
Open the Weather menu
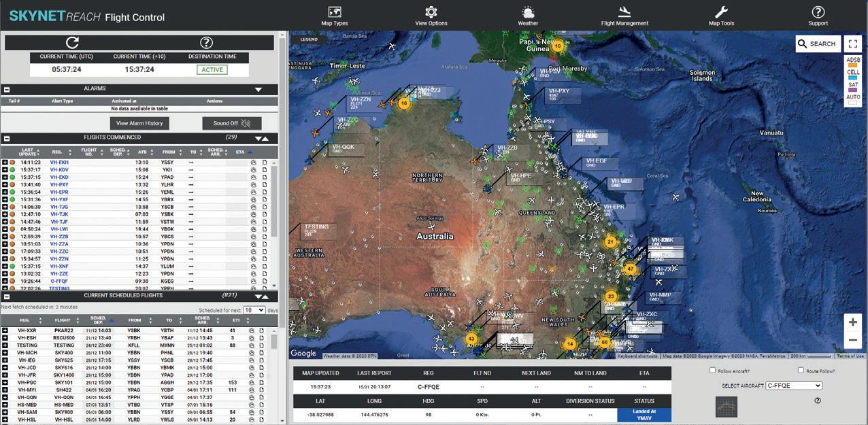(528, 15)
